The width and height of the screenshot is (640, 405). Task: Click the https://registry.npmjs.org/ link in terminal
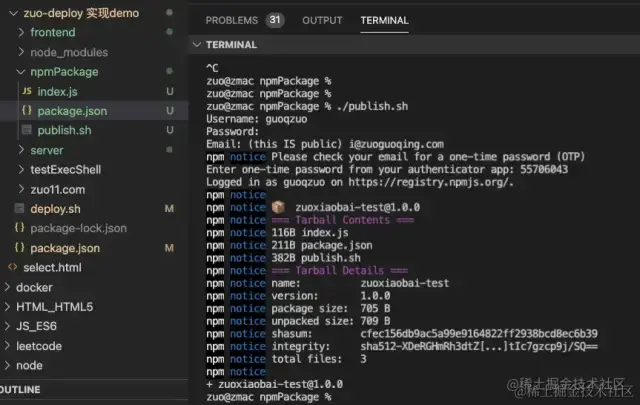[x=430, y=182]
